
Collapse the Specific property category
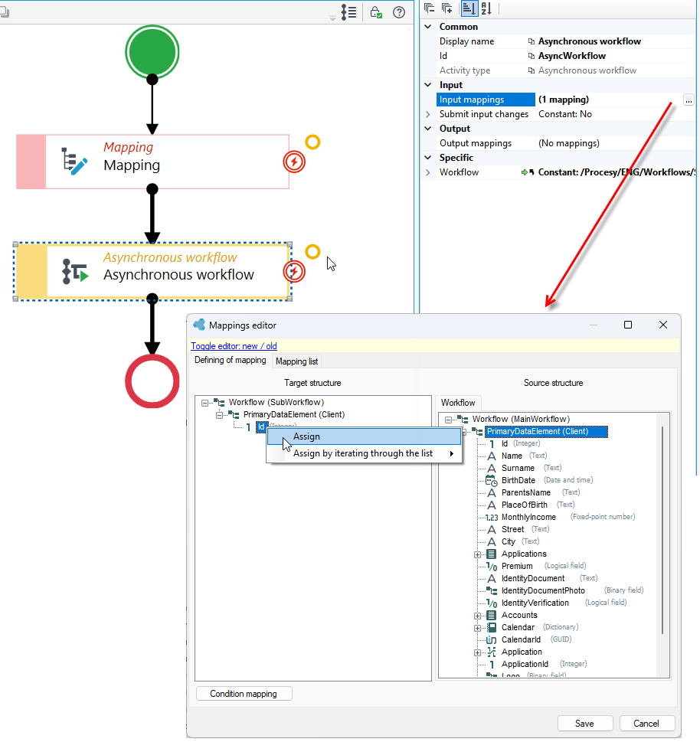pos(428,158)
